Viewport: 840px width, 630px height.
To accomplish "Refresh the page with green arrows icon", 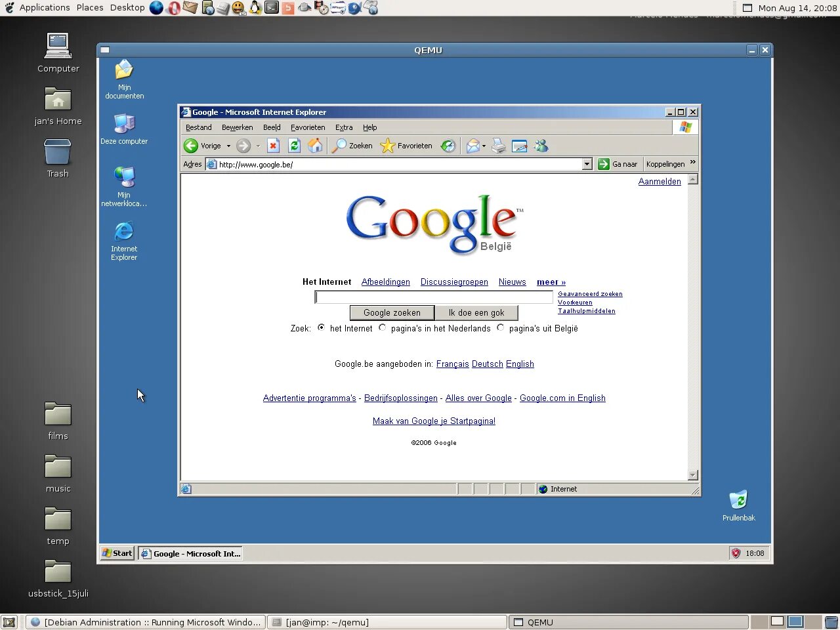I will (x=294, y=146).
